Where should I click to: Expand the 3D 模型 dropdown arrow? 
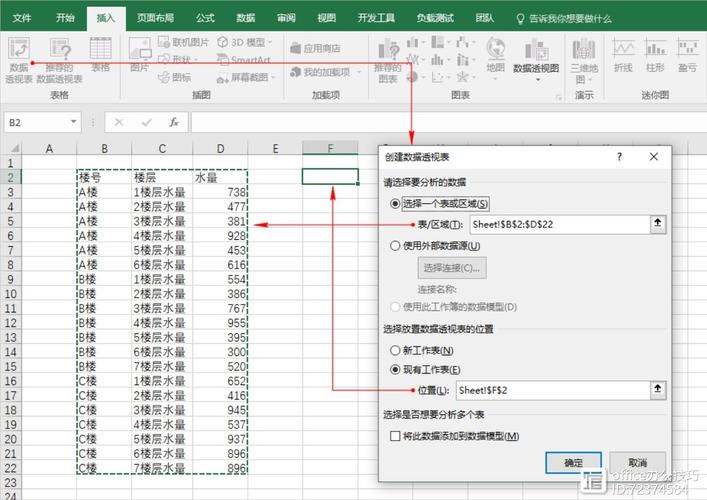[x=270, y=42]
